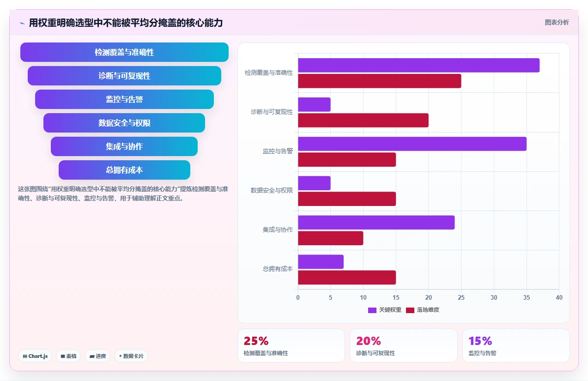This screenshot has width=588, height=381.
Task: Click the x-axis tick value 40
Action: [x=559, y=298]
